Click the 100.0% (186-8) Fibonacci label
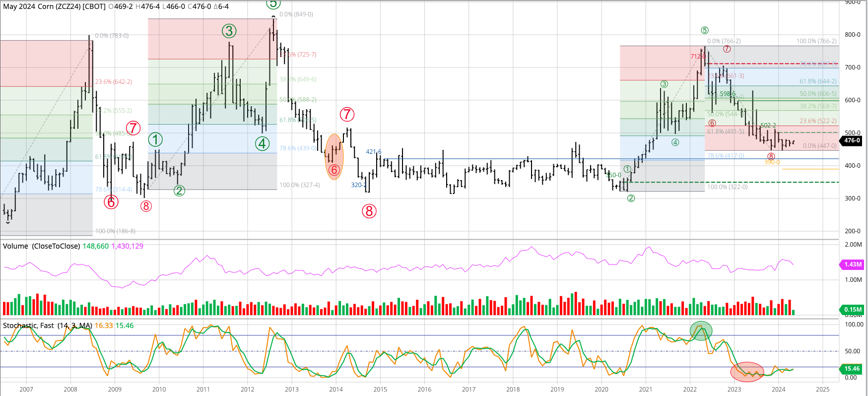Screen dimensions: 868x396 pos(115,231)
